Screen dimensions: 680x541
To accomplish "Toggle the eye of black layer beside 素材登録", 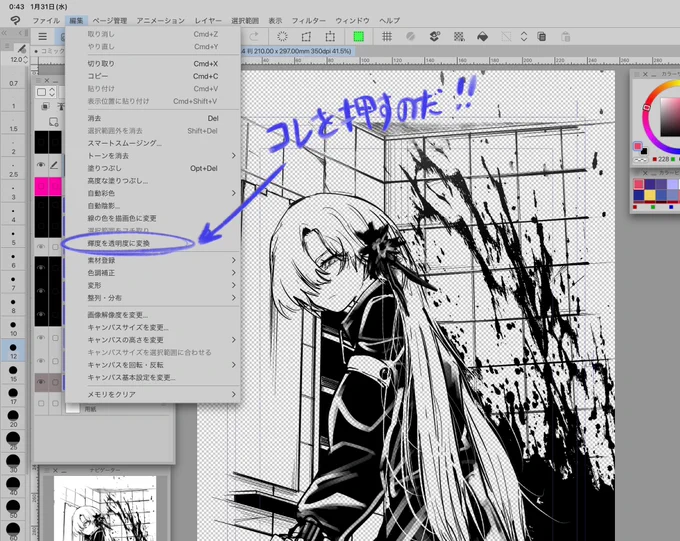I will point(41,268).
